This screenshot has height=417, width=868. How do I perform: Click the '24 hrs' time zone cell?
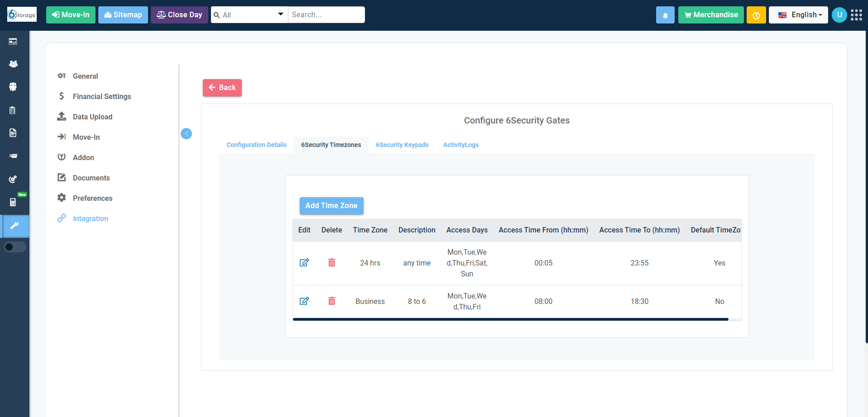[x=370, y=263]
